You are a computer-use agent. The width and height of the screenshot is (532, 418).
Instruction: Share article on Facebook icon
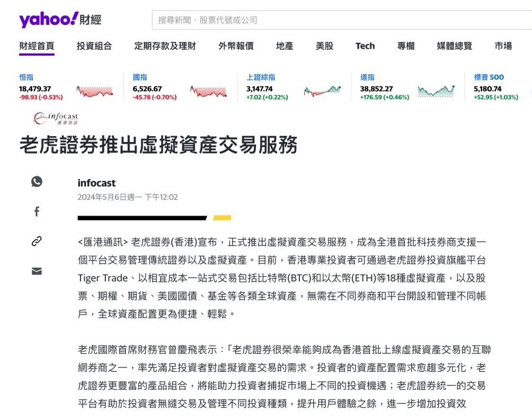[37, 212]
